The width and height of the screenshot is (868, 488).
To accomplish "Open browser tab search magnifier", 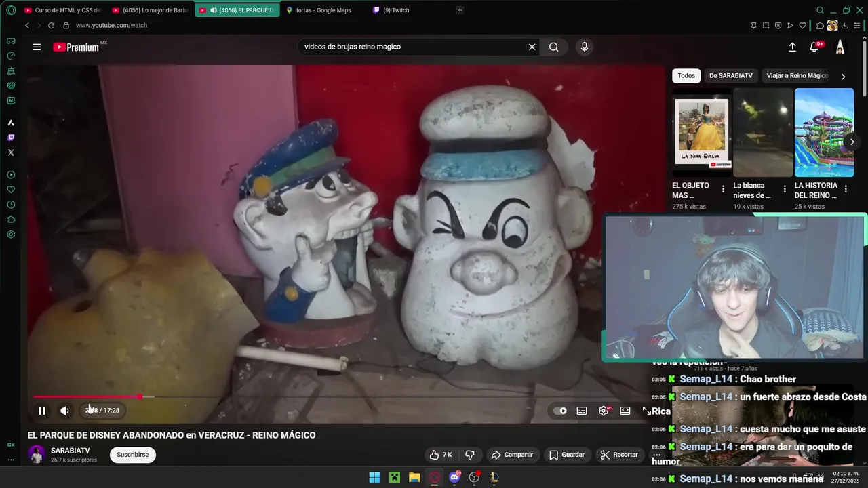I will coord(820,10).
